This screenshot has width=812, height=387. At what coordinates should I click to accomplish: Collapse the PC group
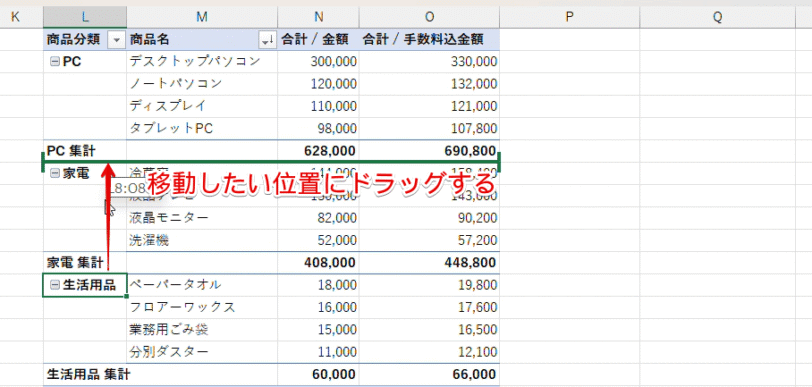coord(54,62)
